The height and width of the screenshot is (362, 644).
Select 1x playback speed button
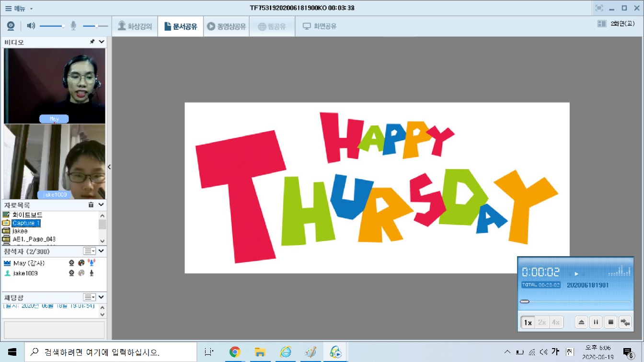tap(528, 322)
